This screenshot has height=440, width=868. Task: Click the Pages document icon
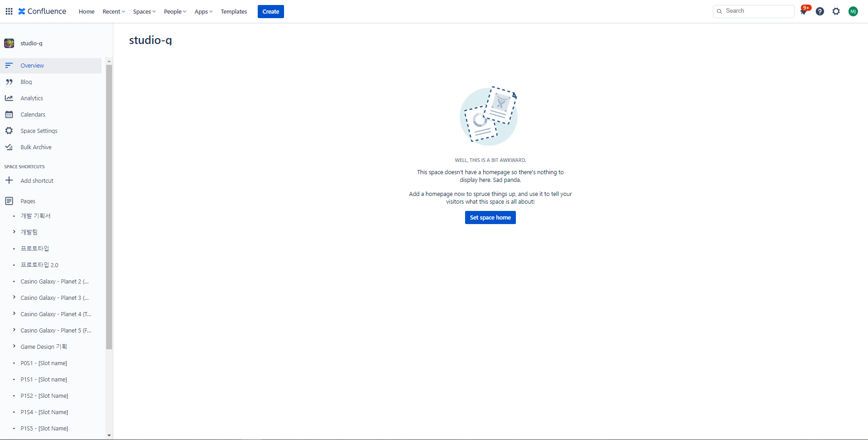click(9, 201)
